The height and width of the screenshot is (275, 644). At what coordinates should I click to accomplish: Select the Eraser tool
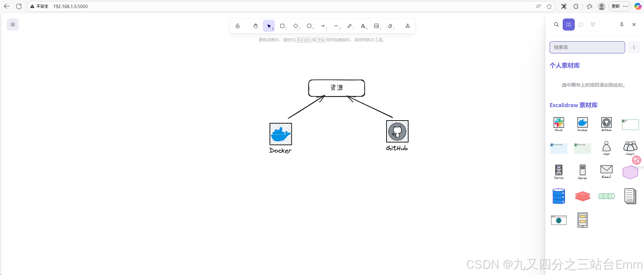pos(390,26)
